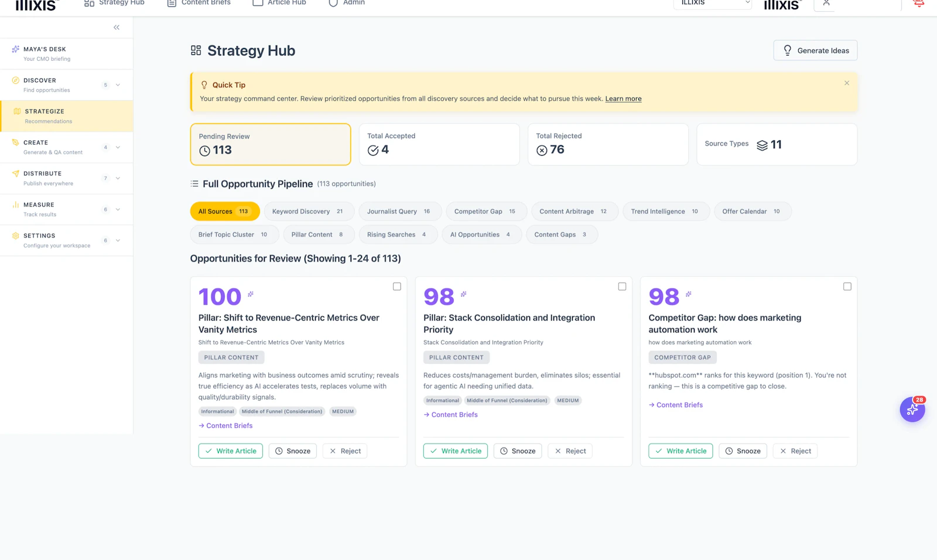Click the Discover compass icon
Screen dimensions: 937x560
pyautogui.click(x=15, y=80)
